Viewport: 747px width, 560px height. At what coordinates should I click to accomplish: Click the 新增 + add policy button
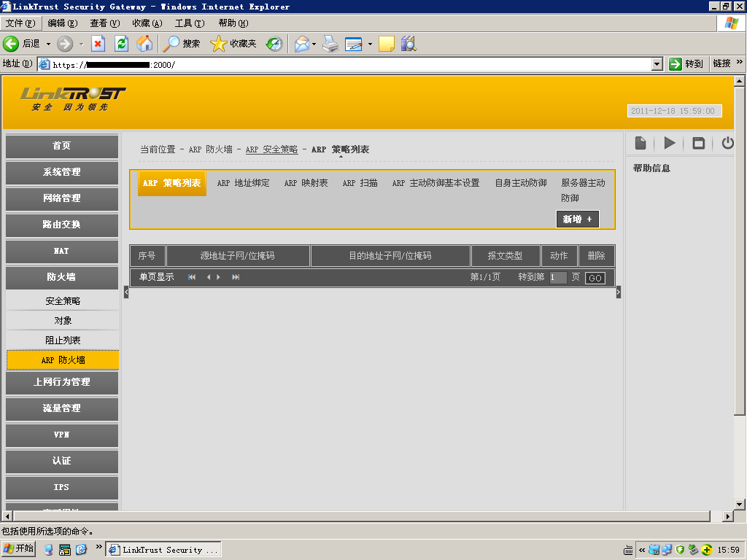point(578,219)
